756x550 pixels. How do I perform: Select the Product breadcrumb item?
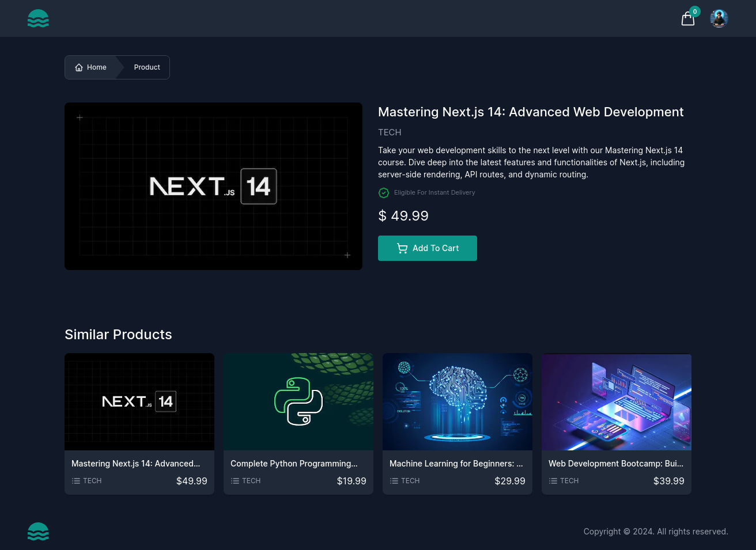click(x=147, y=67)
